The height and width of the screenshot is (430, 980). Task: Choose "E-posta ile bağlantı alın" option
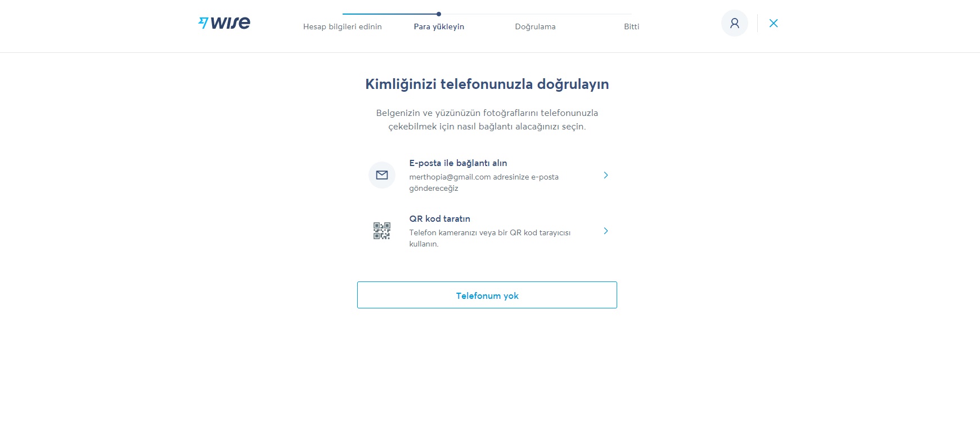point(458,163)
